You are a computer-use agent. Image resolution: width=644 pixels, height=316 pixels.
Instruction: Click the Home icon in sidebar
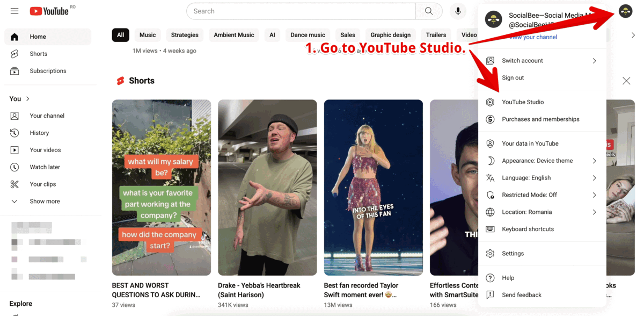tap(14, 37)
